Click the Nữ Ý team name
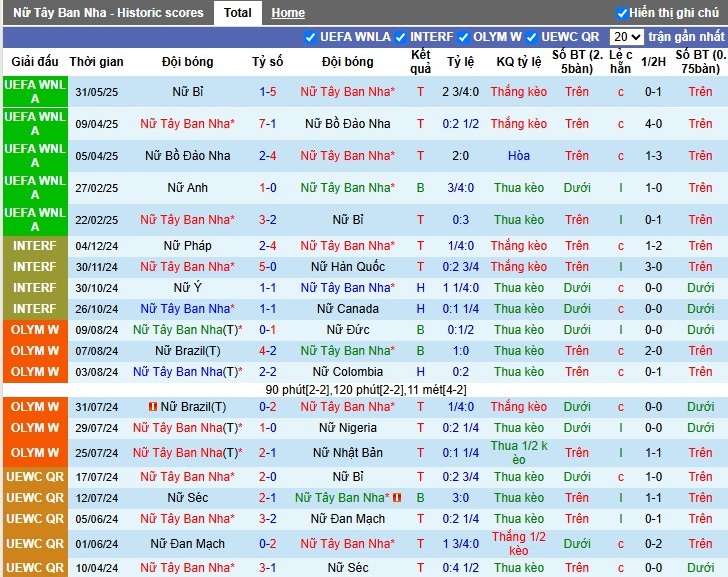The image size is (728, 577). (x=188, y=288)
